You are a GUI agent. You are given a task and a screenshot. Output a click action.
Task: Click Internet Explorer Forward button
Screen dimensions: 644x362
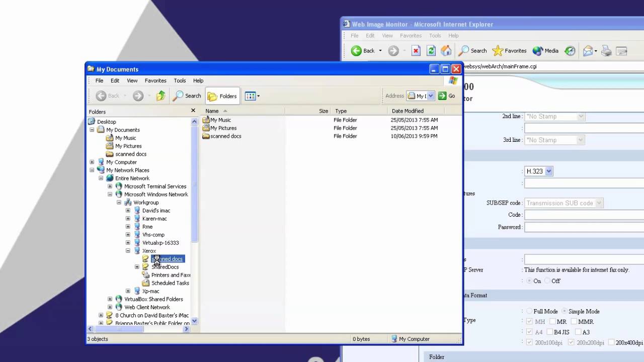click(x=393, y=51)
